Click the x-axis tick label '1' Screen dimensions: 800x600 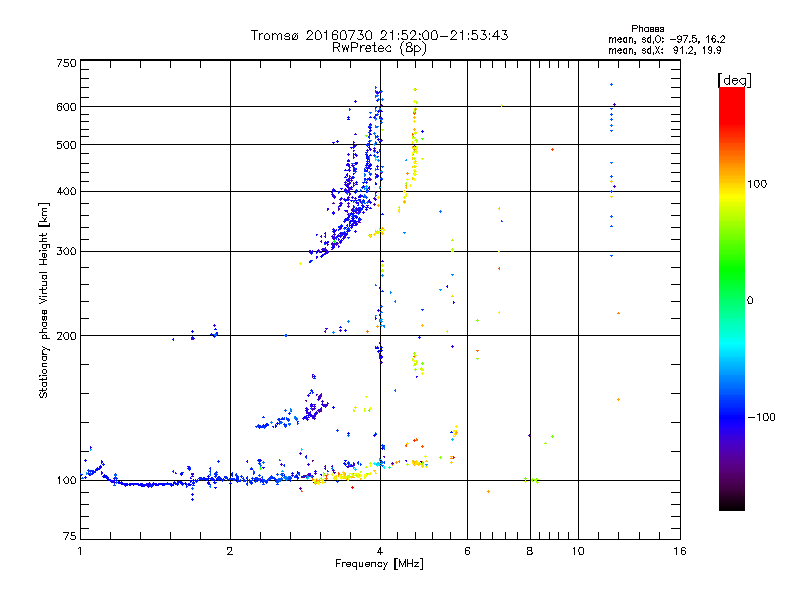(x=80, y=551)
